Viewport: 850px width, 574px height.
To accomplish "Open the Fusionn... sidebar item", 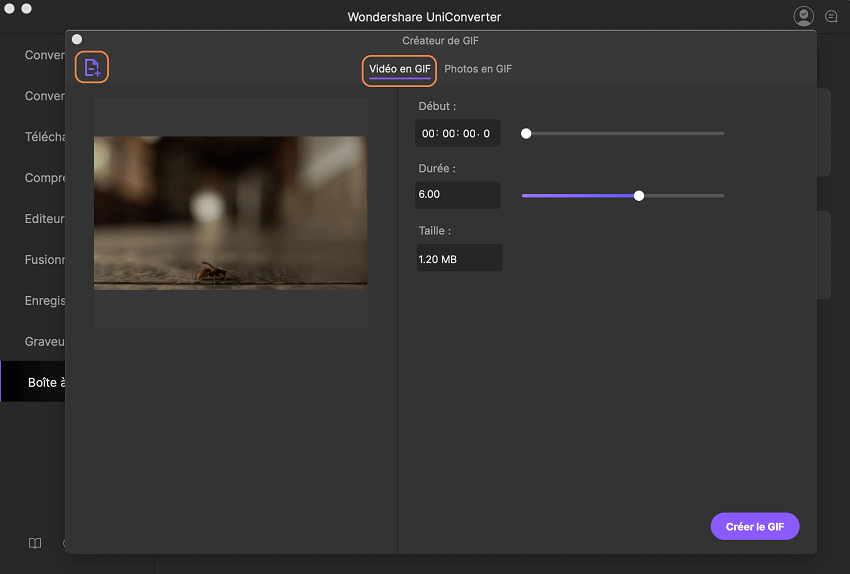I will pyautogui.click(x=45, y=260).
